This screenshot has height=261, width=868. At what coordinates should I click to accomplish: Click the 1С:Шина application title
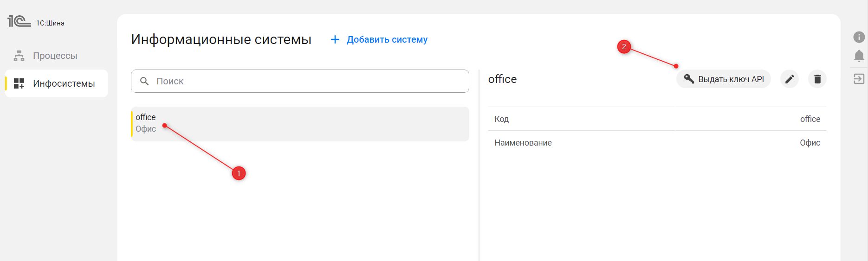50,23
